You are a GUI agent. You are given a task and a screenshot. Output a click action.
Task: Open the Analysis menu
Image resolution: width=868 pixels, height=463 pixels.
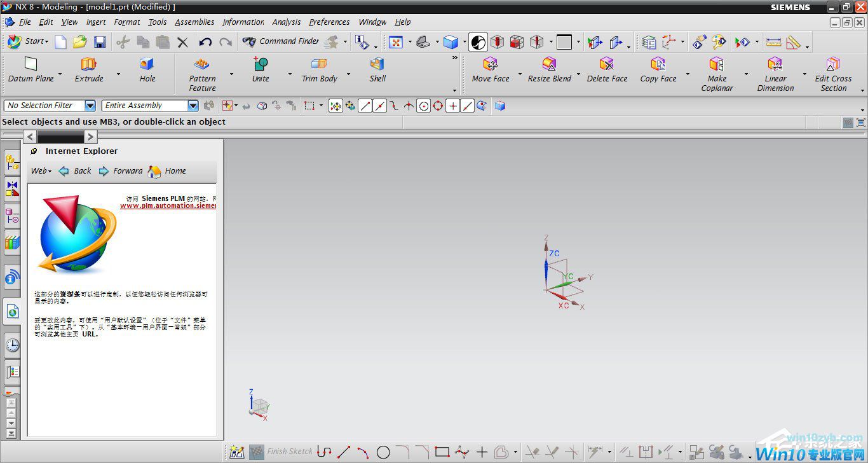point(286,22)
